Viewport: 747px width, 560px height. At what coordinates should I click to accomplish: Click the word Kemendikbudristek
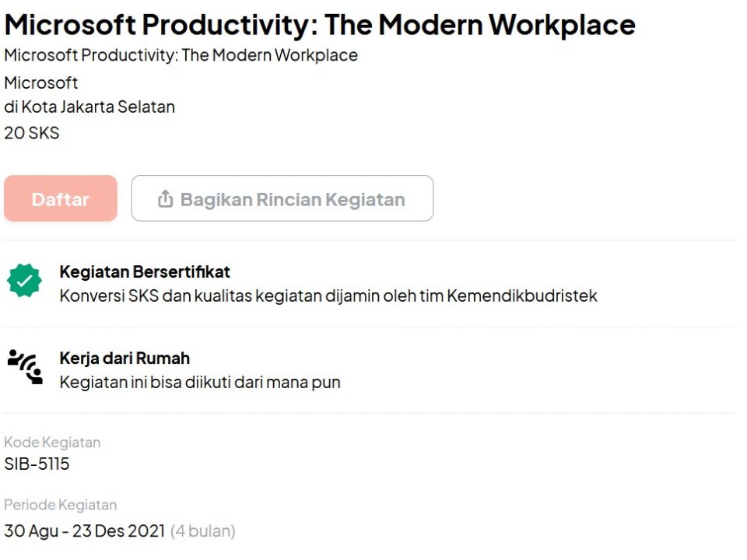click(x=522, y=296)
